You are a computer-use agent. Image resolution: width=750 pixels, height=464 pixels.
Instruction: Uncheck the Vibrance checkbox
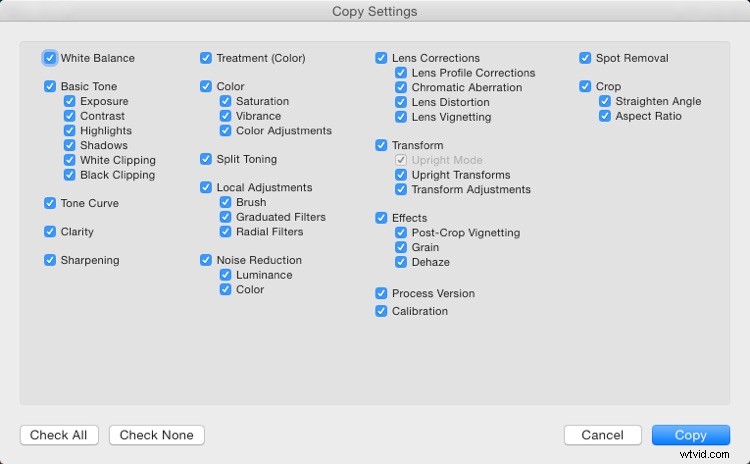pos(226,116)
